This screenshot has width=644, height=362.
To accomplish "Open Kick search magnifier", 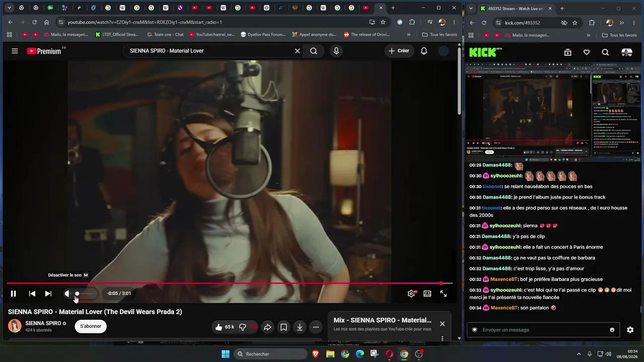I will pos(605,52).
